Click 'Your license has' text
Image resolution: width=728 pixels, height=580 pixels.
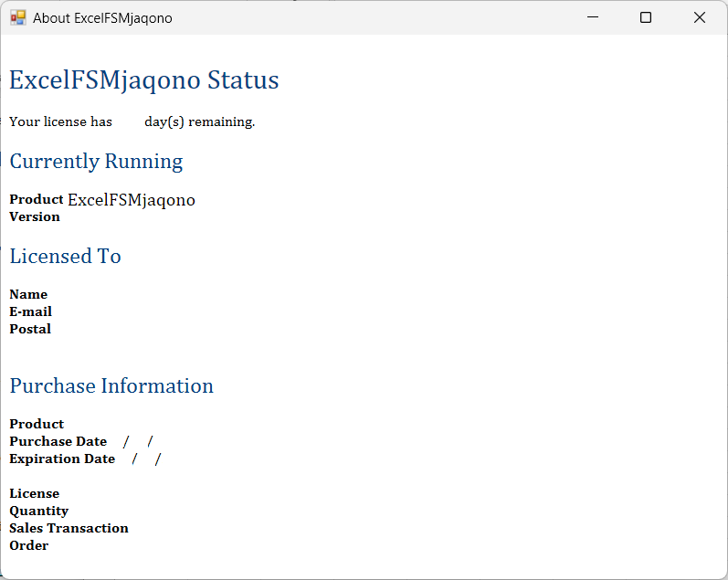[x=61, y=121]
